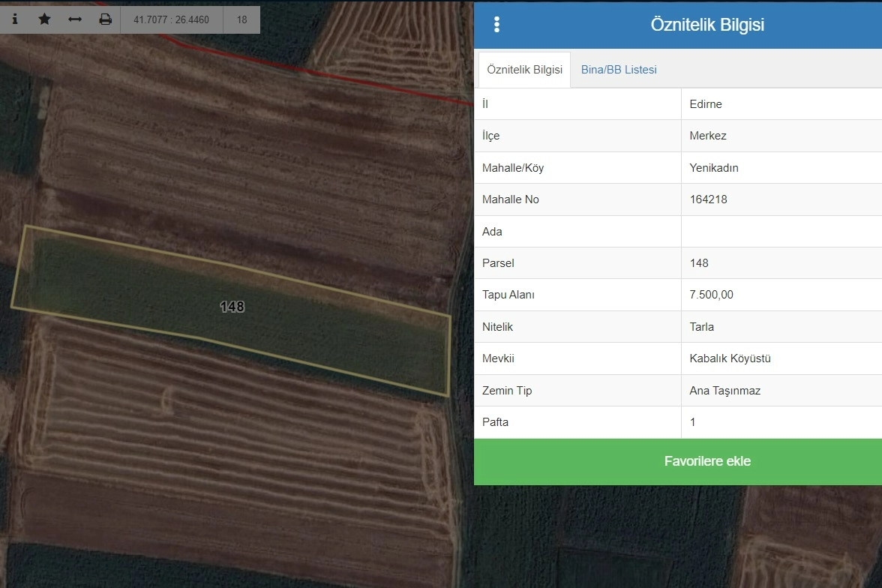Select the distance measure arrow tool
The image size is (882, 588).
coord(75,19)
